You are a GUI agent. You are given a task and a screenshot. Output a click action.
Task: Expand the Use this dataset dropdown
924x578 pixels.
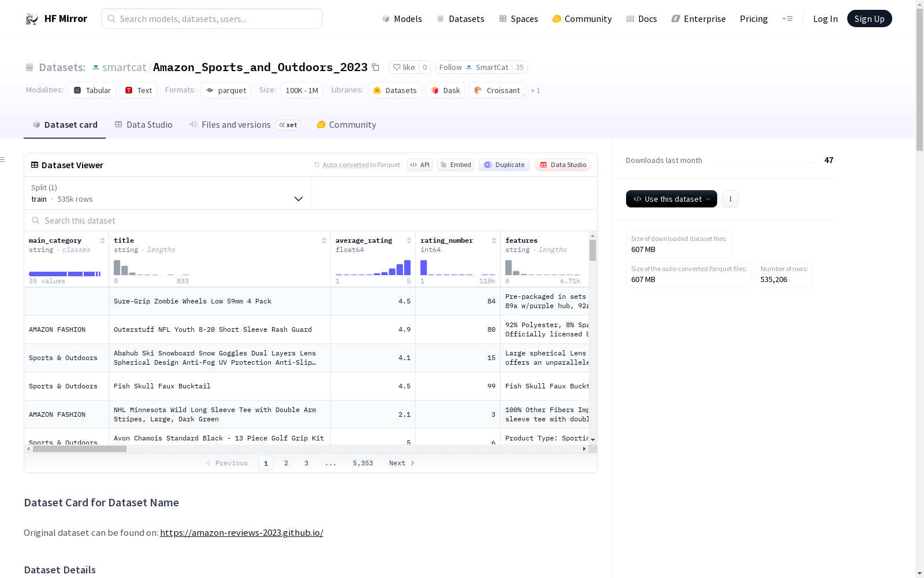pos(672,199)
